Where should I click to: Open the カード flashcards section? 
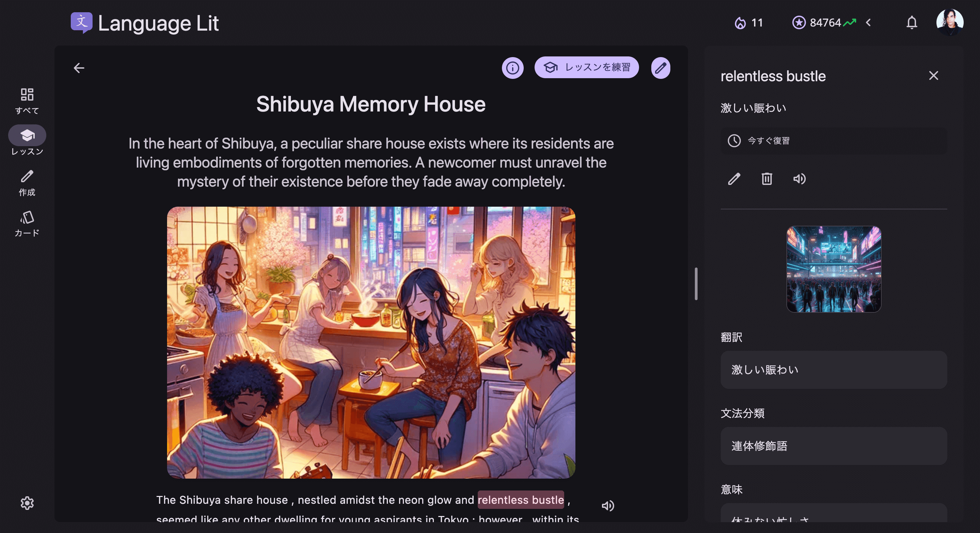click(x=27, y=224)
